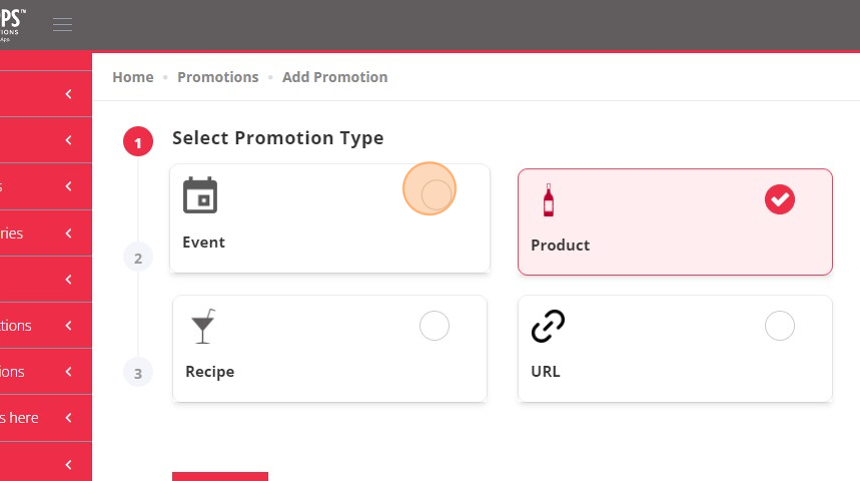860x481 pixels.
Task: Click Add Promotion breadcrumb item
Action: [335, 77]
